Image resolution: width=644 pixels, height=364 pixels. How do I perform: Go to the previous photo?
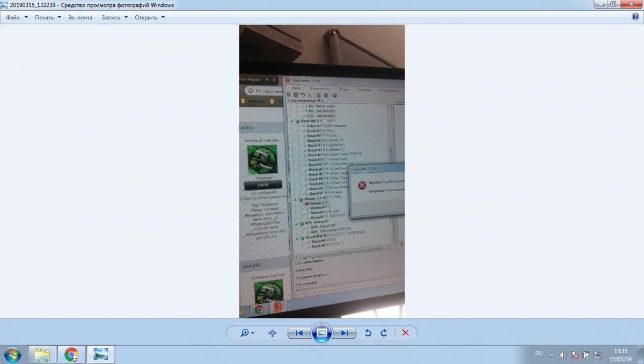tap(299, 333)
